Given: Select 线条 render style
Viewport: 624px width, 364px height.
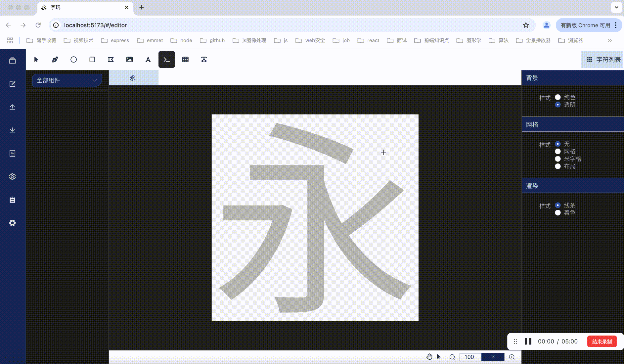Looking at the screenshot, I should [558, 205].
